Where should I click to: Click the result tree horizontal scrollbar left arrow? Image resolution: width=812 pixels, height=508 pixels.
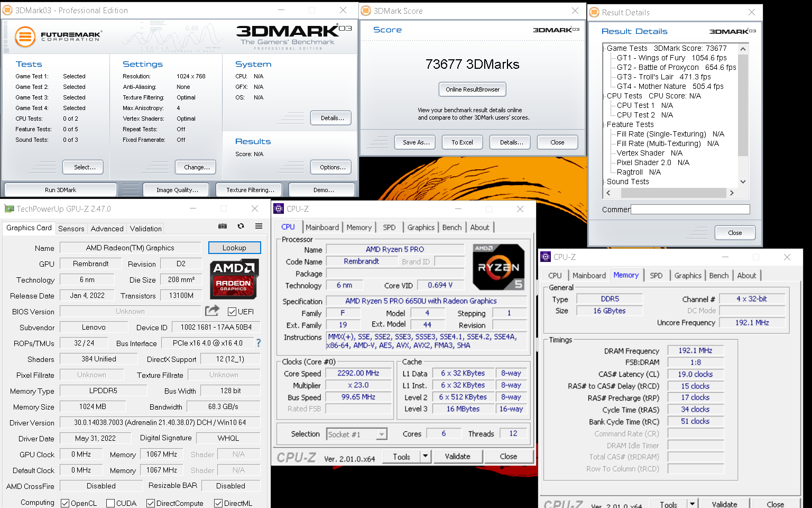pos(608,193)
